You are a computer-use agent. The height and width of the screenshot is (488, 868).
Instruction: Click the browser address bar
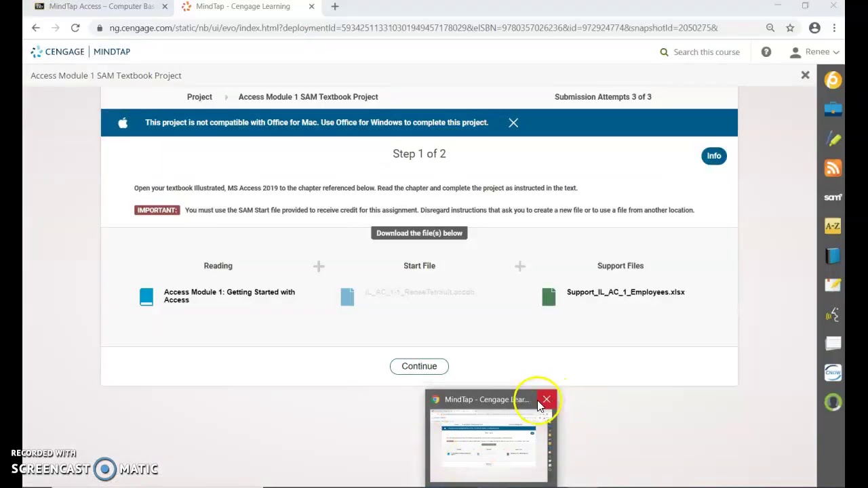(x=414, y=28)
